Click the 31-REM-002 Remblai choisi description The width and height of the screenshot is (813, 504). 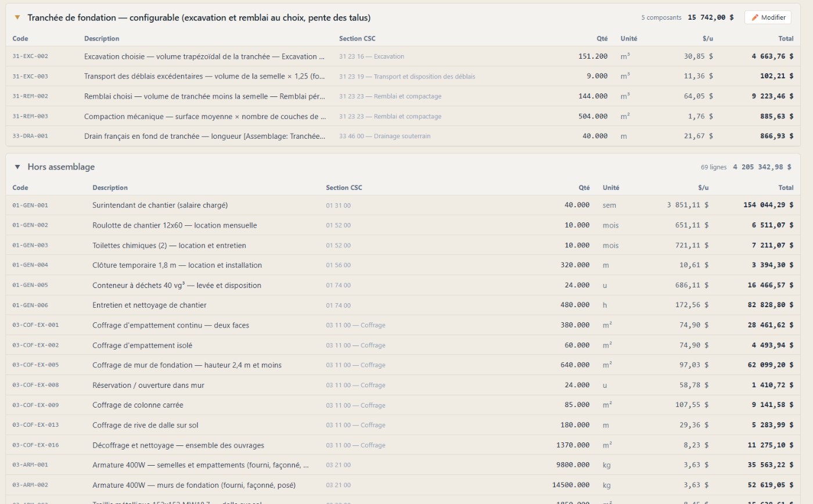pyautogui.click(x=204, y=96)
